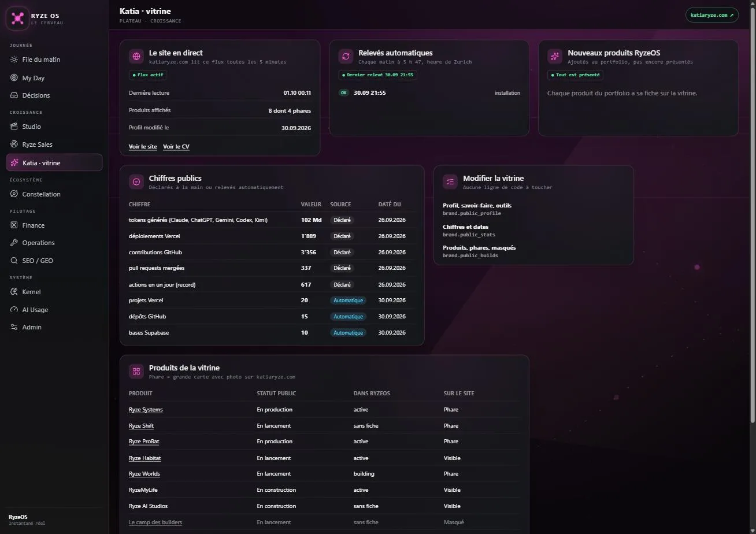Select Constellation in the sidebar
The height and width of the screenshot is (534, 756).
click(x=54, y=194)
